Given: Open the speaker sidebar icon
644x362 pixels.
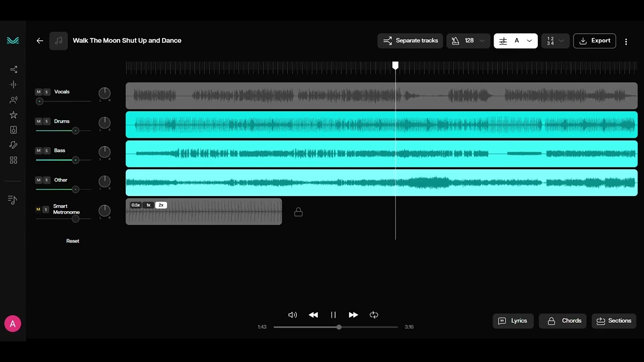Looking at the screenshot, I should [x=14, y=130].
